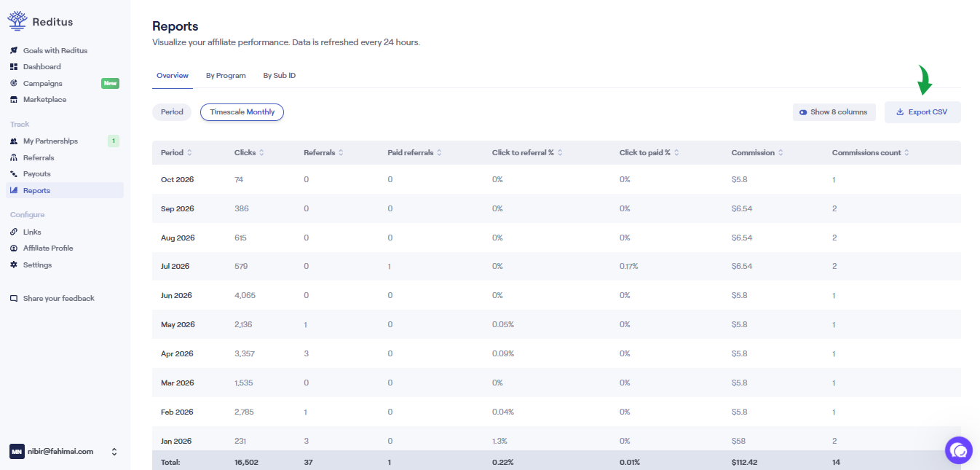This screenshot has height=470, width=980.
Task: Click the rocket icon beside Goals with Reditus
Action: pyautogui.click(x=14, y=50)
